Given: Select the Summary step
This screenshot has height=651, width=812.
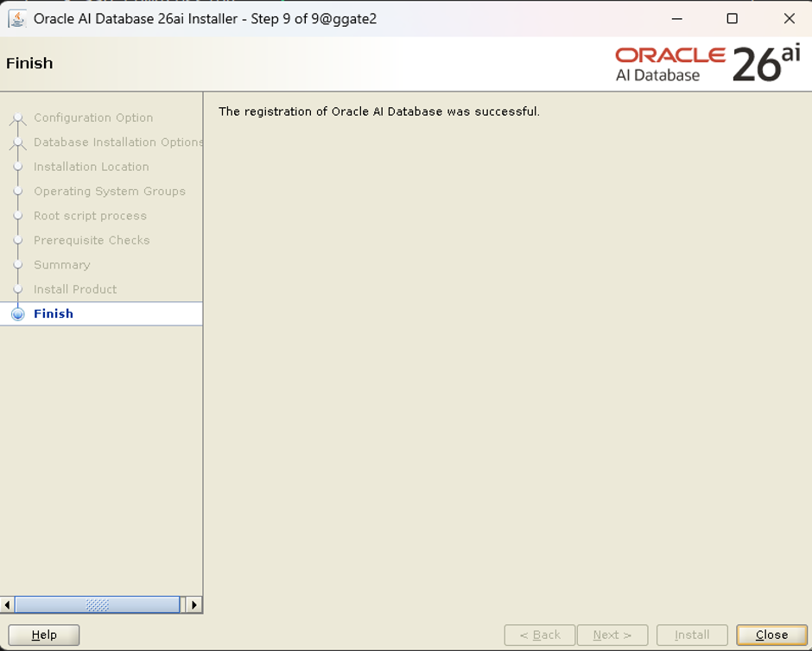Looking at the screenshot, I should [62, 264].
